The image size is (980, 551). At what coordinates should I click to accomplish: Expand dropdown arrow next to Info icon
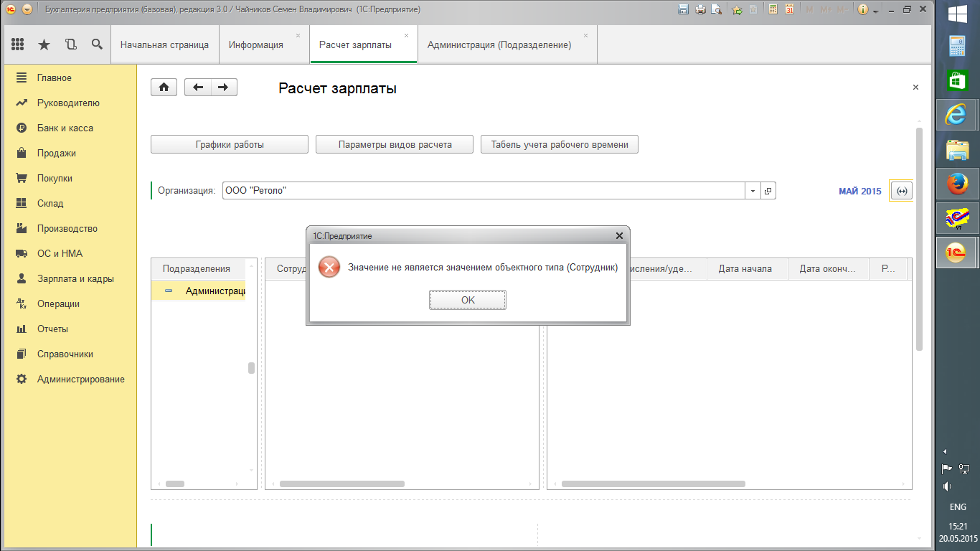pyautogui.click(x=875, y=11)
